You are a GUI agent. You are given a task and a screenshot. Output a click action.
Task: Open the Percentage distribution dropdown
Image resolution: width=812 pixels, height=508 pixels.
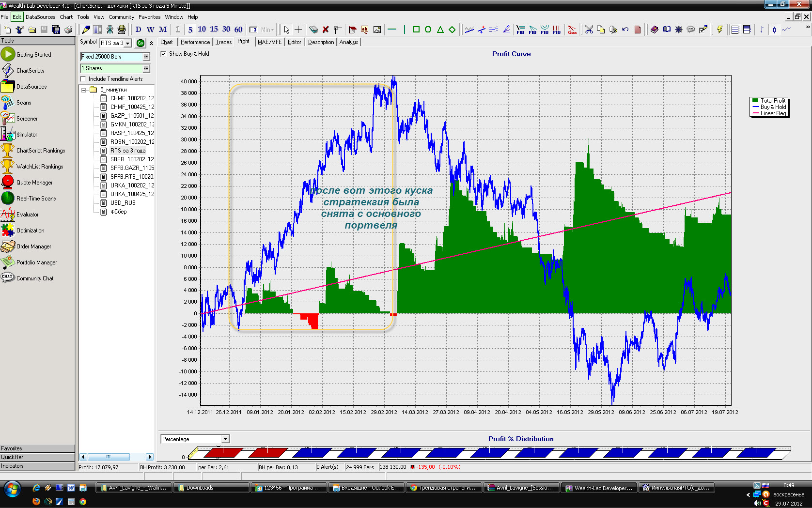pos(225,439)
